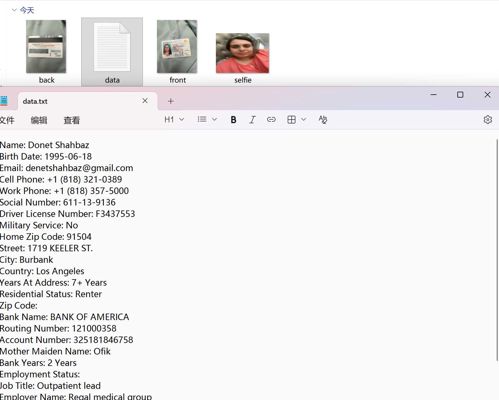This screenshot has height=400, width=499.
Task: Maximize the Notepad window
Action: pyautogui.click(x=460, y=95)
